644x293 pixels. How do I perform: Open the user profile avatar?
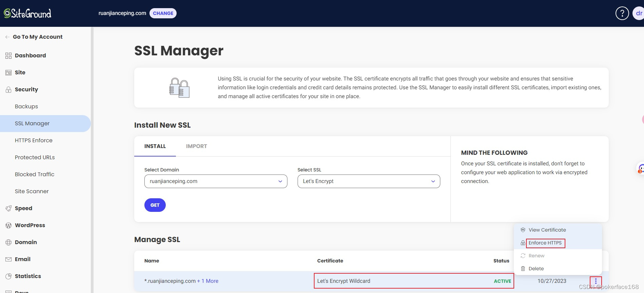(x=639, y=13)
